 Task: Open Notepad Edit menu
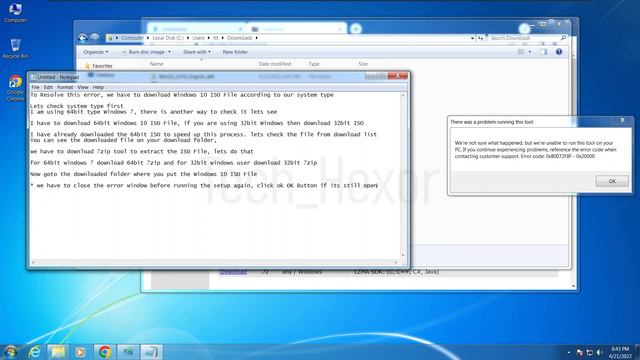click(x=48, y=87)
